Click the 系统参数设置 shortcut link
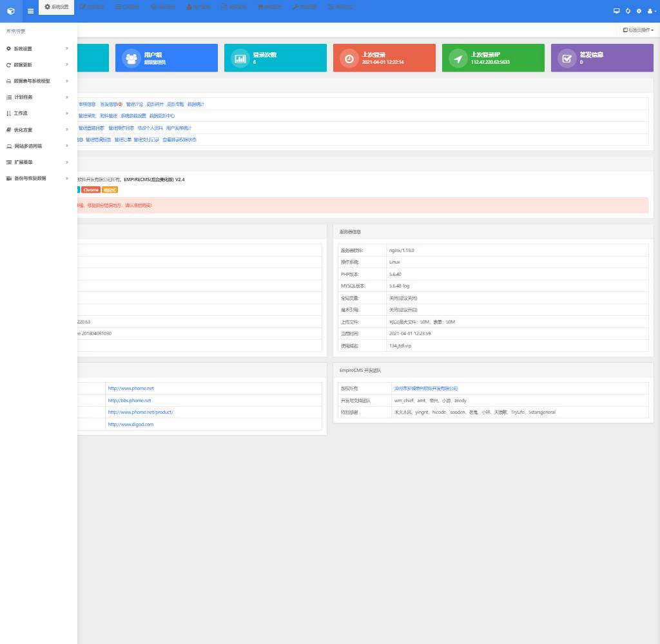This screenshot has height=644, width=660. [x=133, y=116]
